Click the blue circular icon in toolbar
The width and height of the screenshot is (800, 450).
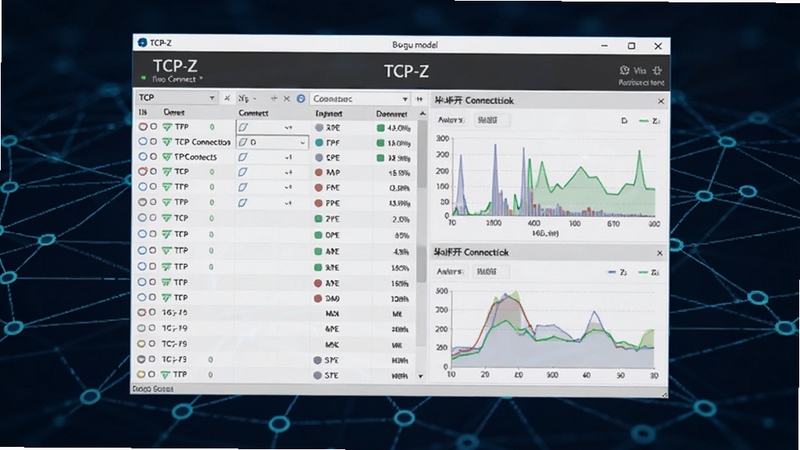tap(301, 98)
